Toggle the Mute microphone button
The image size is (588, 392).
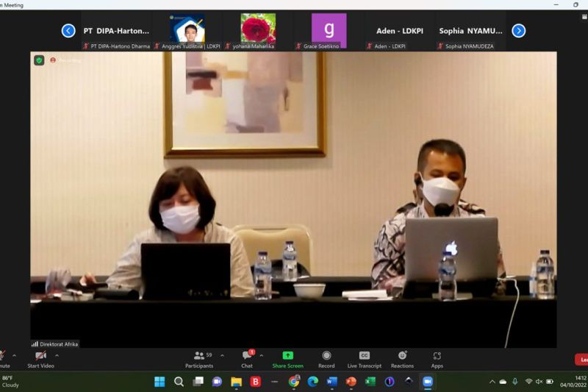(4, 360)
